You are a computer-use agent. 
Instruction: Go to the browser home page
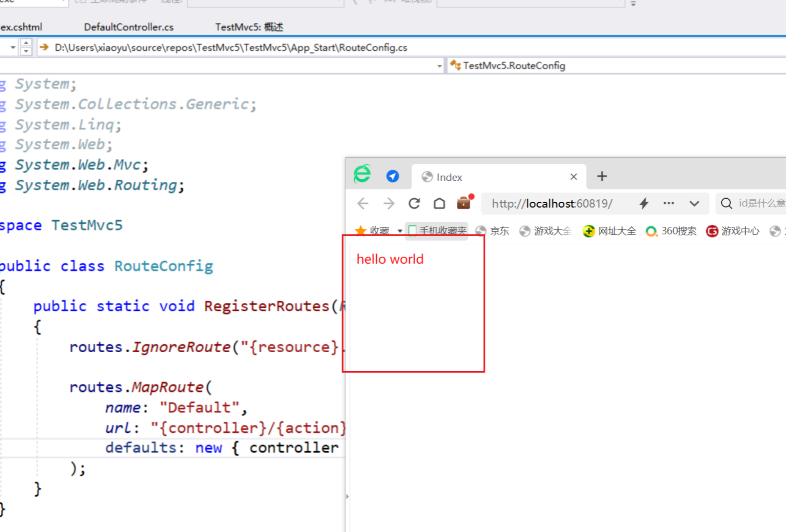tap(439, 203)
